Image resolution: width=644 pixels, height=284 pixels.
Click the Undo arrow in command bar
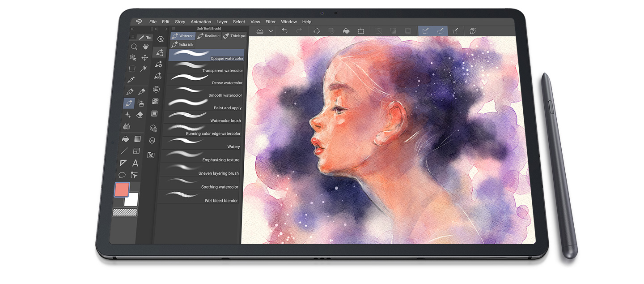pyautogui.click(x=284, y=31)
